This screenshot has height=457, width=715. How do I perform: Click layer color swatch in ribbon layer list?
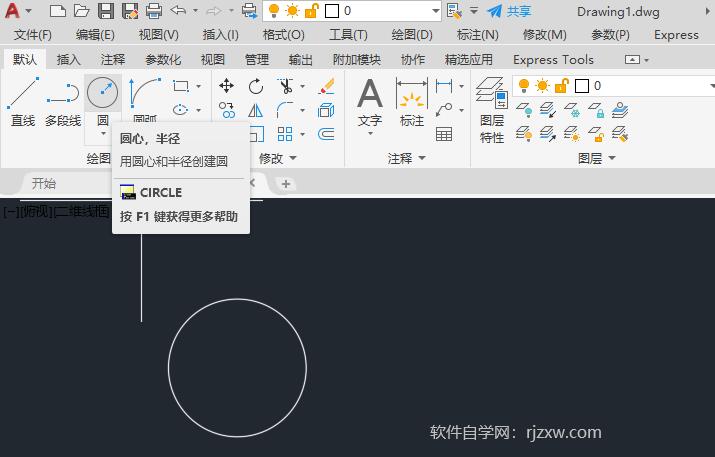582,86
